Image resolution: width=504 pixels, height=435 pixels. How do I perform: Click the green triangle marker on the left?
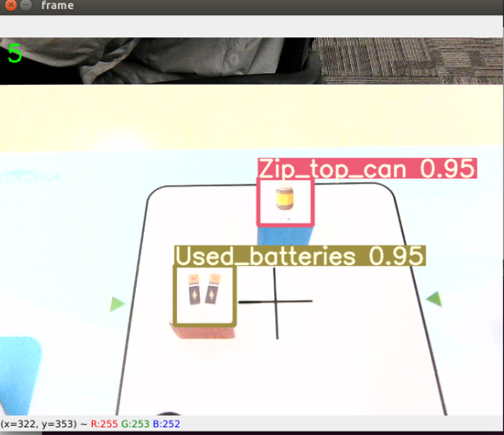click(x=117, y=304)
